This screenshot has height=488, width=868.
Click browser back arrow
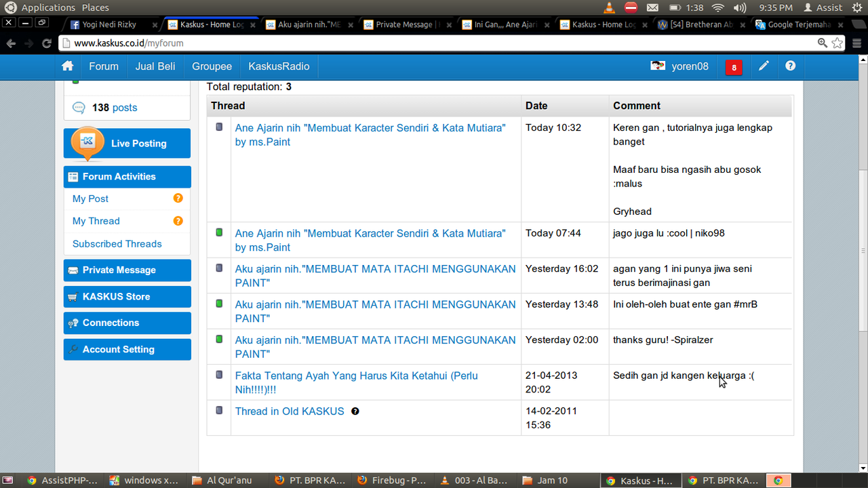[x=10, y=43]
